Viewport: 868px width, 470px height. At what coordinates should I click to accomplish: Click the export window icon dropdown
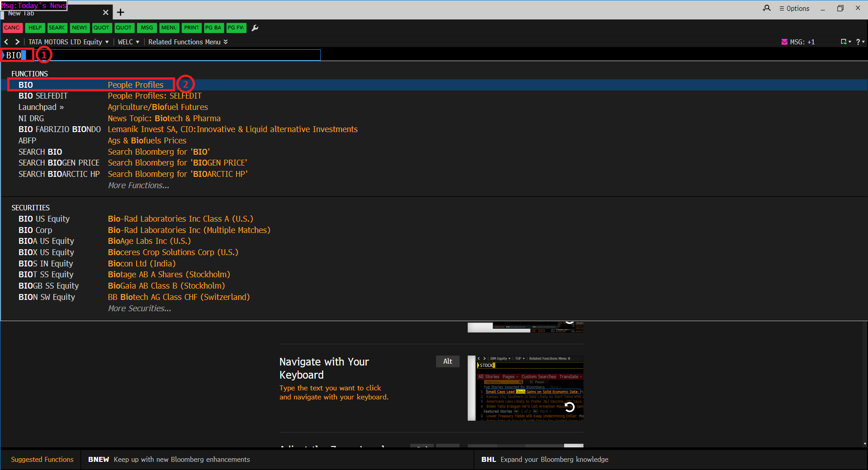(845, 42)
